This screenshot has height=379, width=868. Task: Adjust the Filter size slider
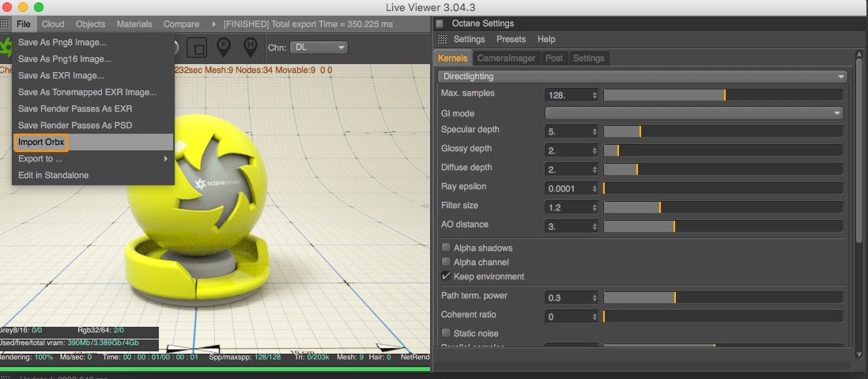(x=723, y=207)
